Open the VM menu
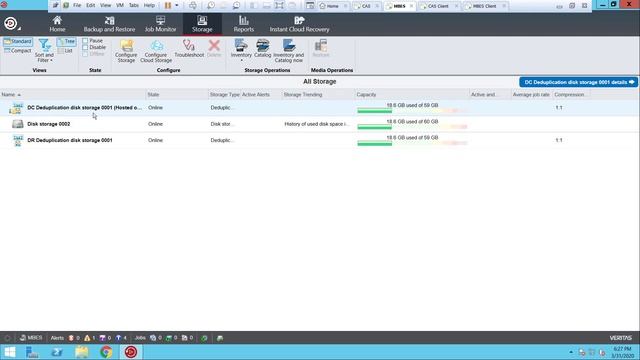 (x=120, y=5)
